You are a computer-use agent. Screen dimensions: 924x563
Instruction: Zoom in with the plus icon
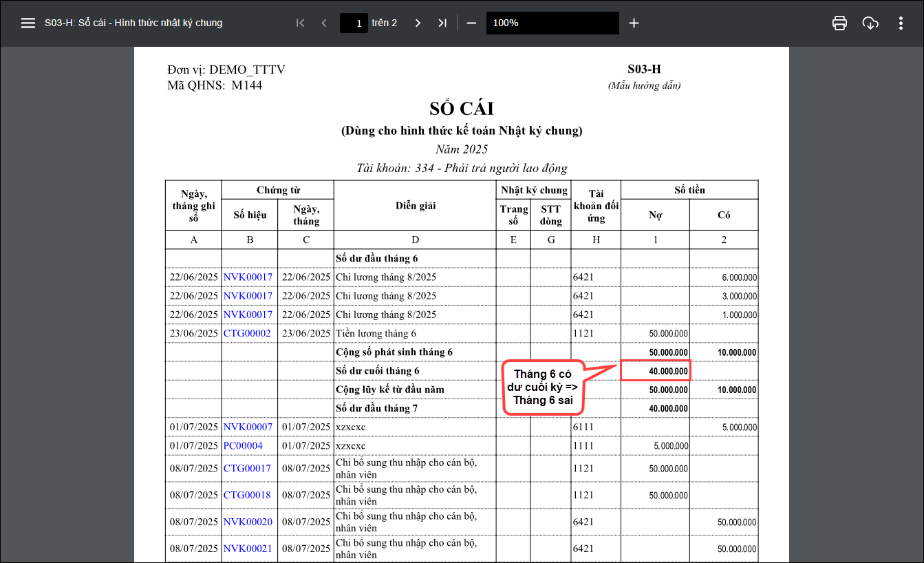click(x=634, y=23)
